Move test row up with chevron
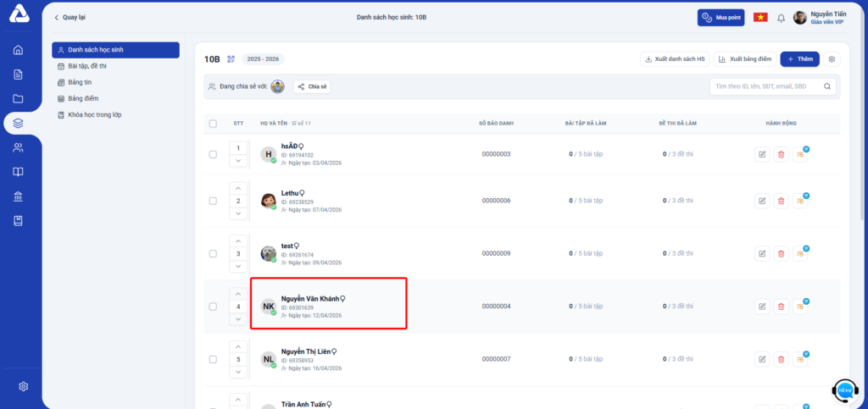 [x=238, y=241]
